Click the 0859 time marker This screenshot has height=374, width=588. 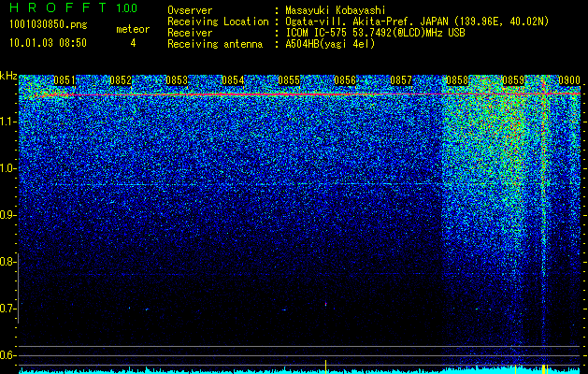click(x=513, y=80)
